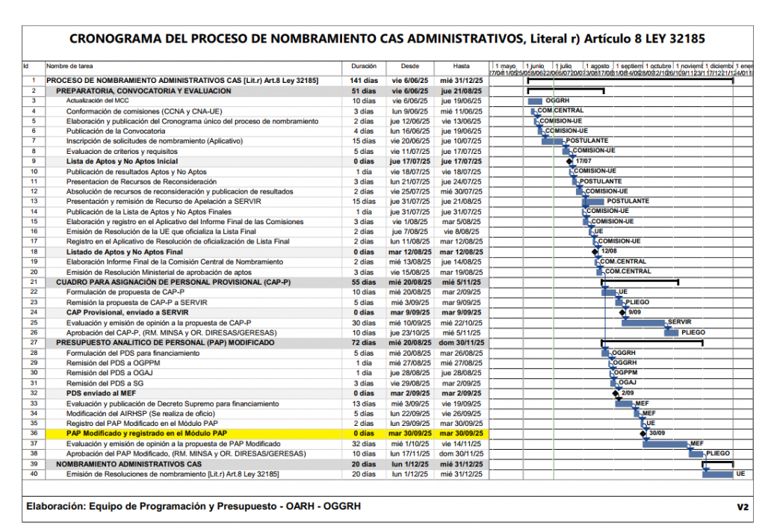Image resolution: width=765 pixels, height=532 pixels.
Task: Select the 9/09 milestone marker
Action: (623, 312)
